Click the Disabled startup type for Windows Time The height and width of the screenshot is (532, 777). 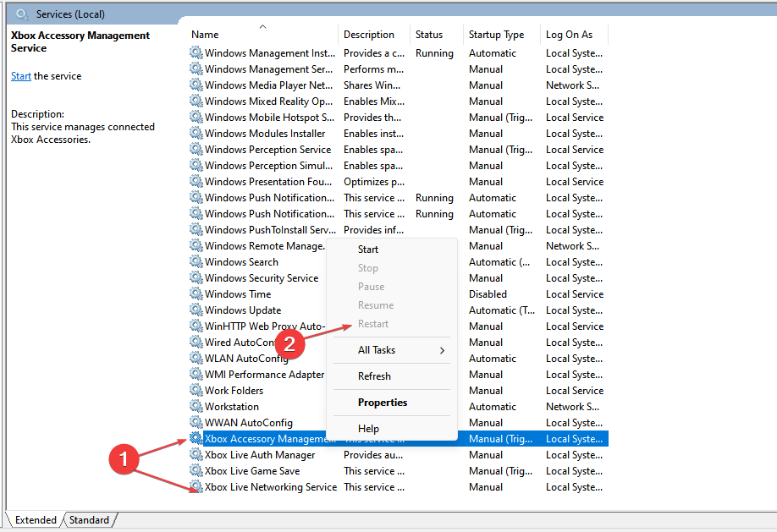(x=488, y=294)
